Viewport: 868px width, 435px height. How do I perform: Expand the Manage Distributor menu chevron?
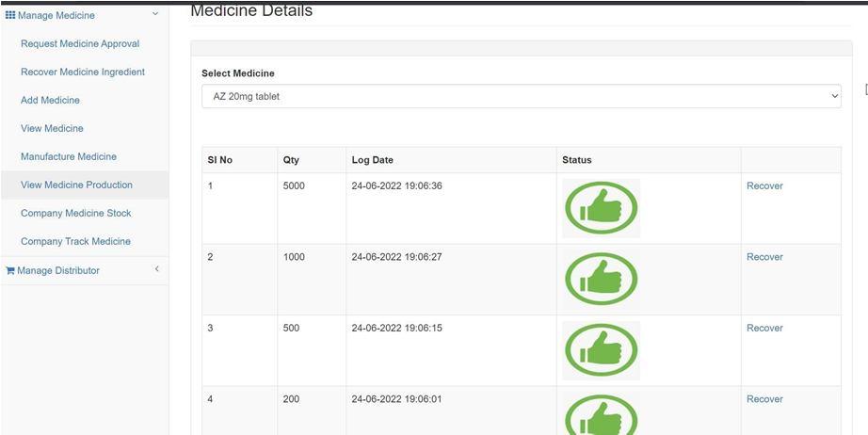(156, 269)
